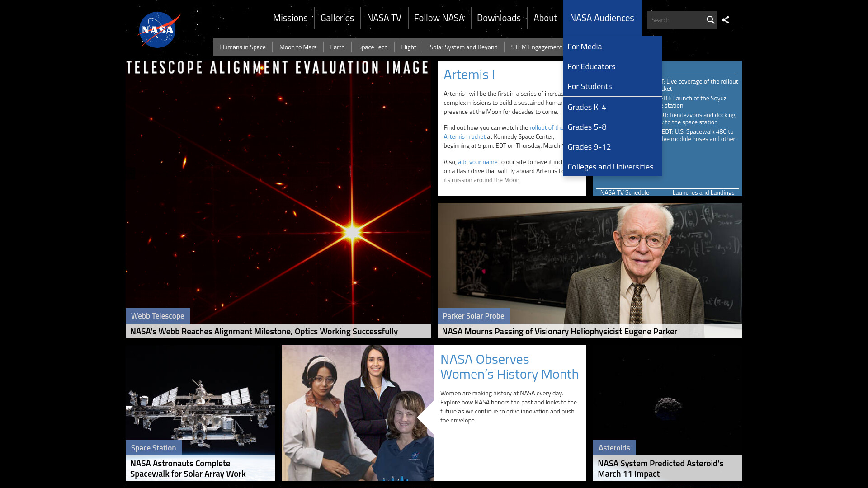Open NASA Observes Women's History Month heading
Image resolution: width=868 pixels, height=488 pixels.
tap(509, 366)
